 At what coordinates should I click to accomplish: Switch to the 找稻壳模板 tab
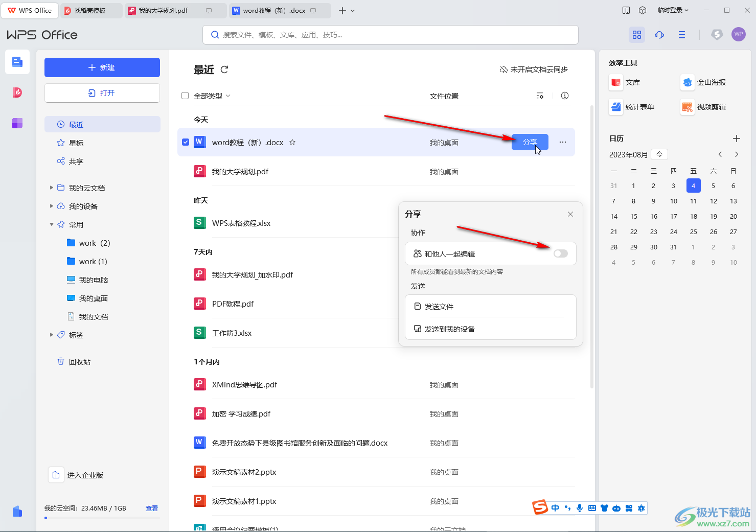click(x=92, y=11)
